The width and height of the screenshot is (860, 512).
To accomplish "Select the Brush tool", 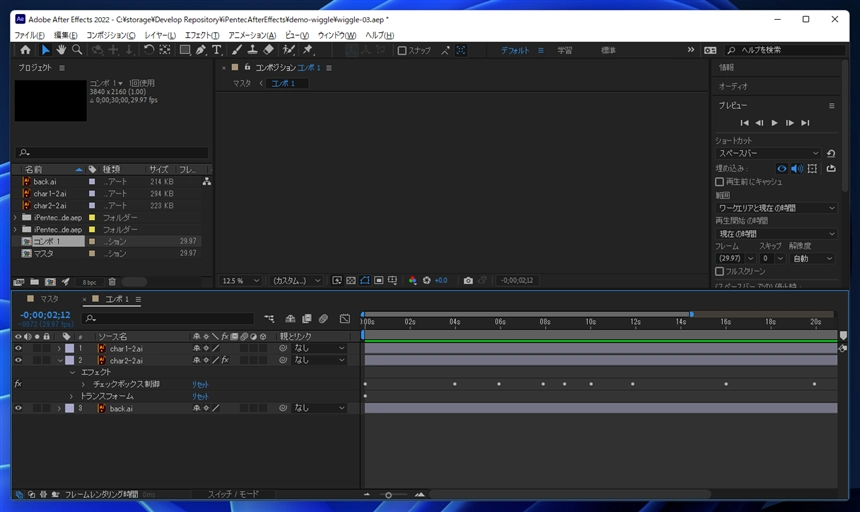I will (236, 50).
